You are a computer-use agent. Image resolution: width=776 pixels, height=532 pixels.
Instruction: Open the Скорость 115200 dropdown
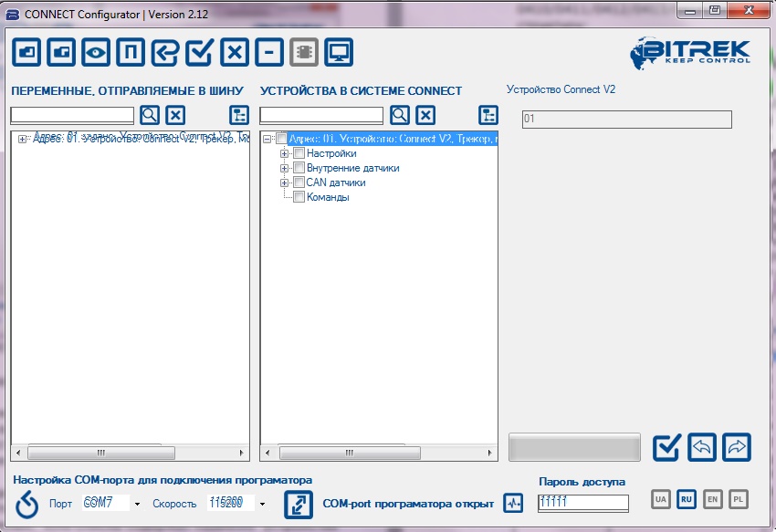(x=262, y=504)
